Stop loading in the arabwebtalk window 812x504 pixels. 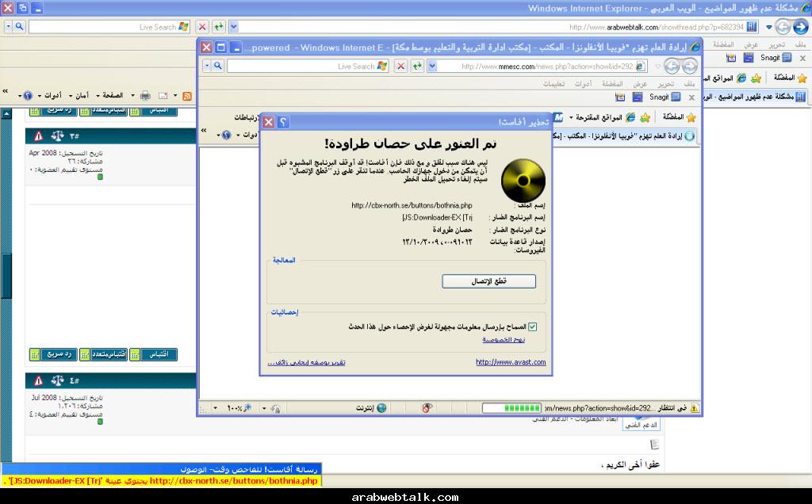tap(202, 26)
